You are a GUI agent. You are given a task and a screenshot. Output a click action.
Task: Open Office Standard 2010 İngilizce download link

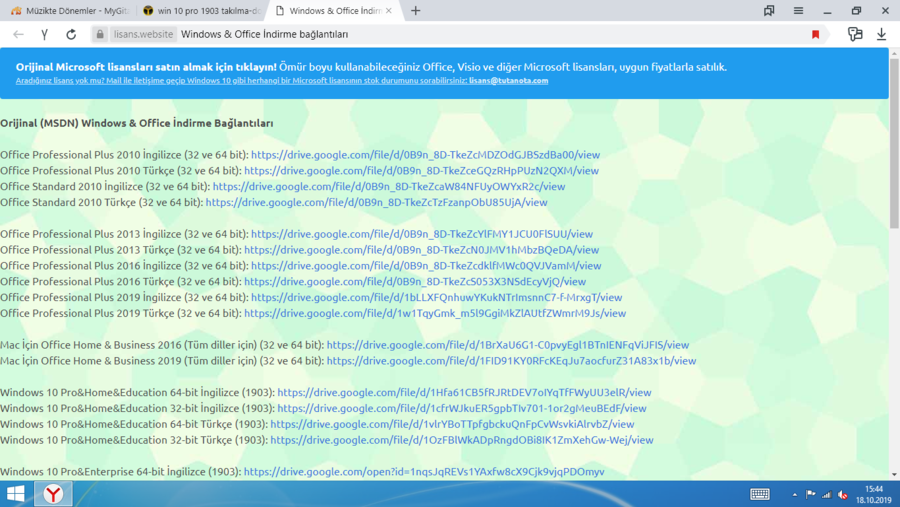(x=389, y=187)
